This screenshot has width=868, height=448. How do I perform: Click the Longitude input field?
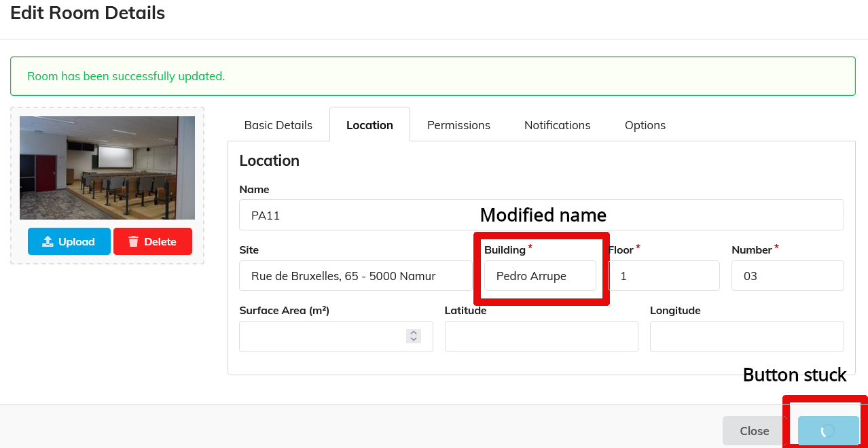pyautogui.click(x=746, y=337)
